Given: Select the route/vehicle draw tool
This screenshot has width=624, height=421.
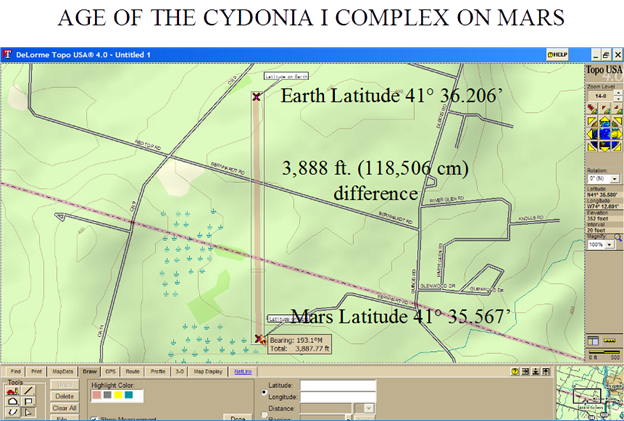Looking at the screenshot, I should point(11,389).
